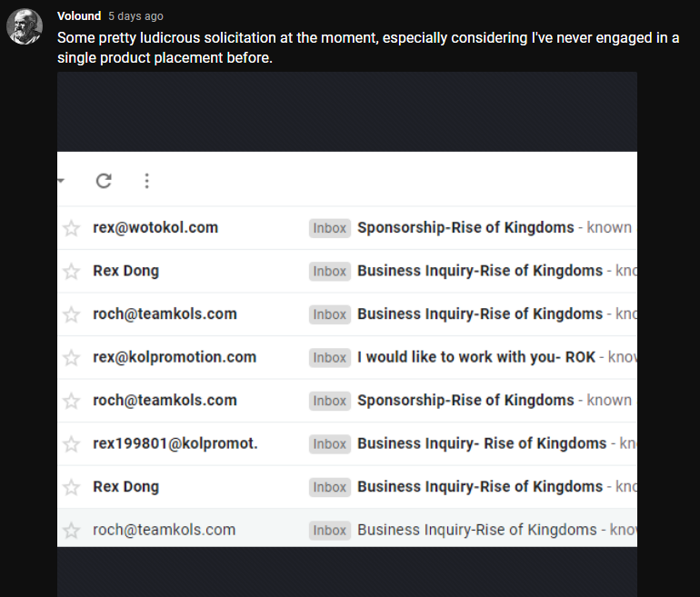Click the post text about ludicrous solicitation

[x=368, y=48]
